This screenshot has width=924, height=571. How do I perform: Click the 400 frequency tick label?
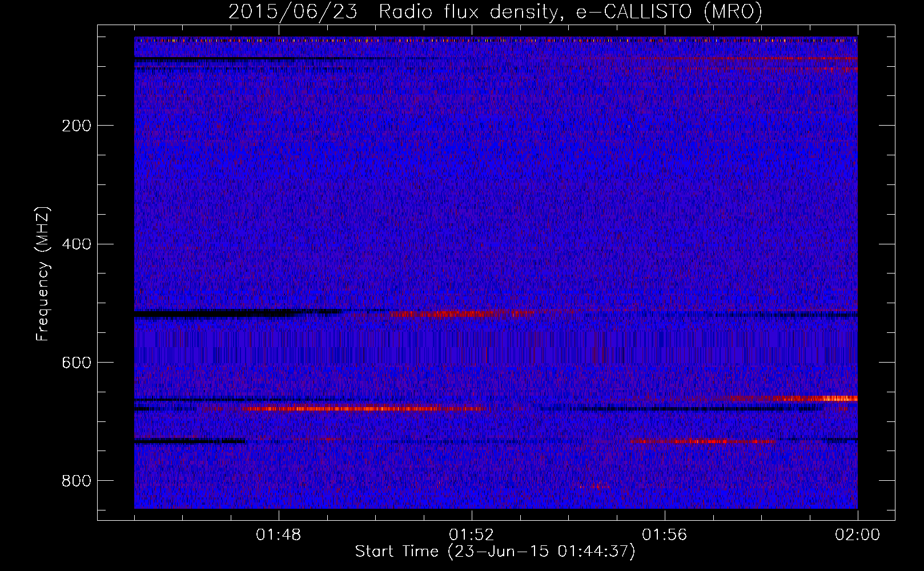pos(77,244)
